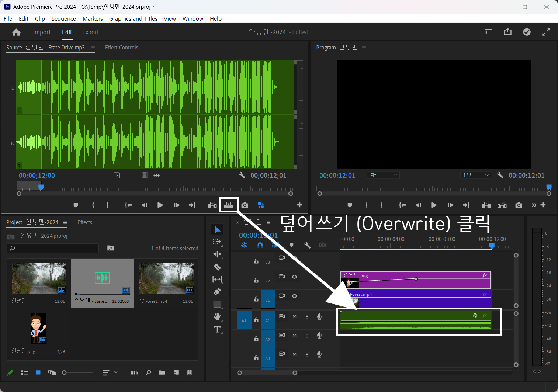Image resolution: width=558 pixels, height=392 pixels.
Task: Click the Project panel search field
Action: tap(53, 248)
